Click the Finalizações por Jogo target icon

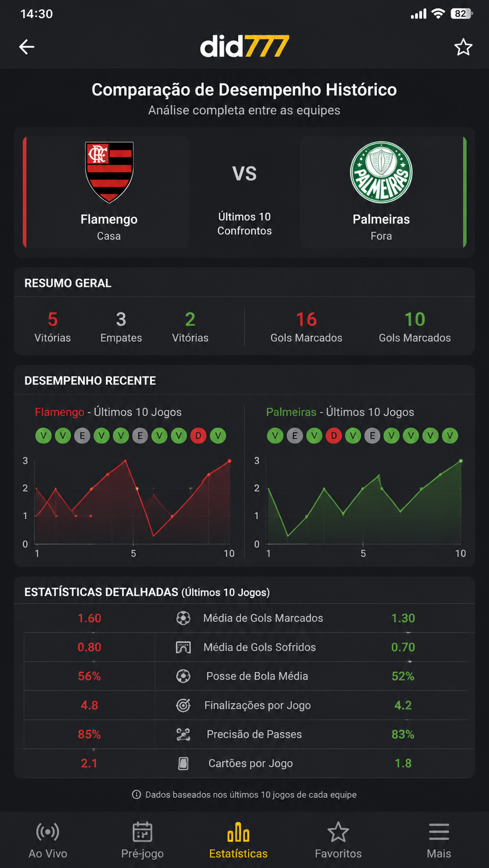coord(183,706)
